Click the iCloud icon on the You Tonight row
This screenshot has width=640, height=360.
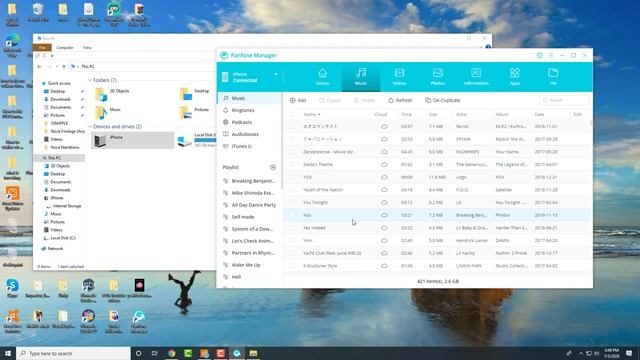click(x=384, y=202)
